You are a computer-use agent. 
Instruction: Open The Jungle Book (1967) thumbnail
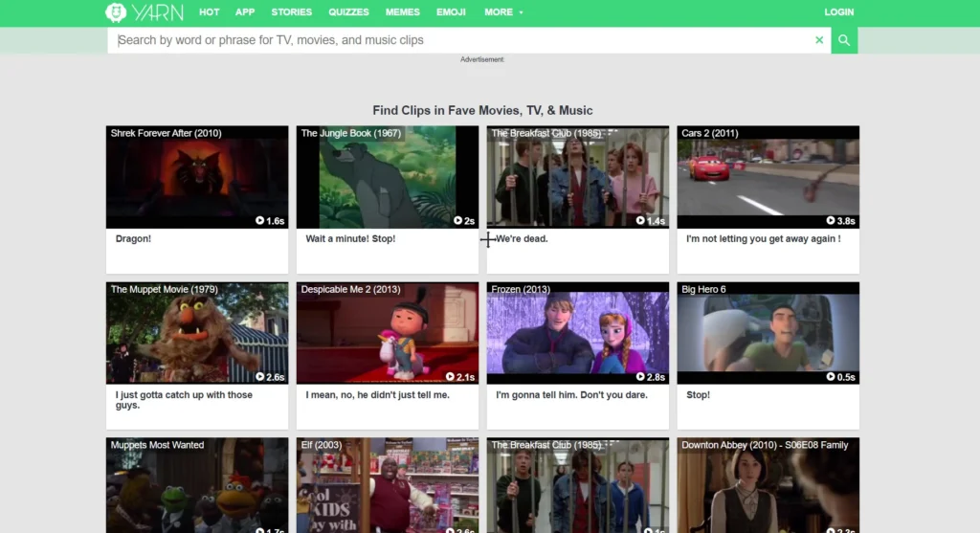tap(388, 177)
